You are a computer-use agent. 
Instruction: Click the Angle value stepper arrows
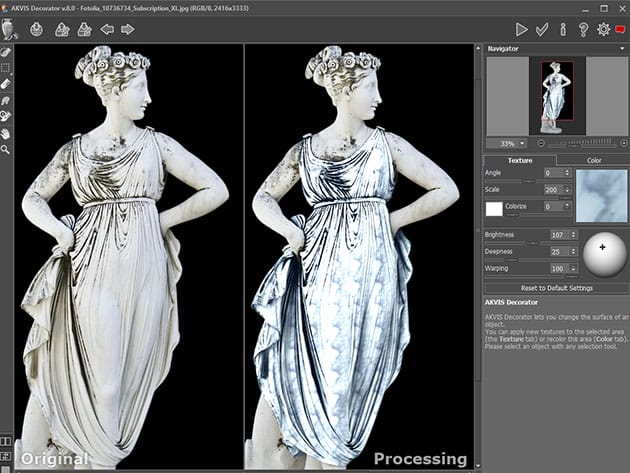pos(567,173)
